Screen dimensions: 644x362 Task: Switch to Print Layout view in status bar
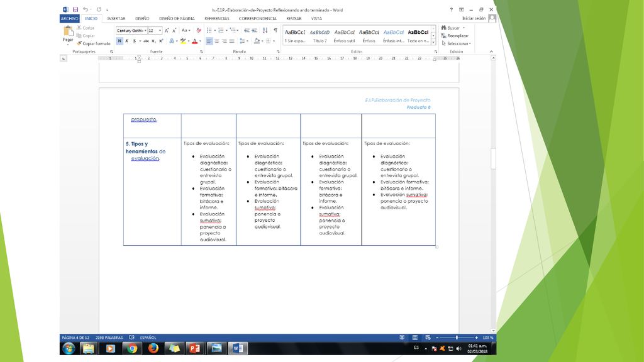[x=415, y=337]
